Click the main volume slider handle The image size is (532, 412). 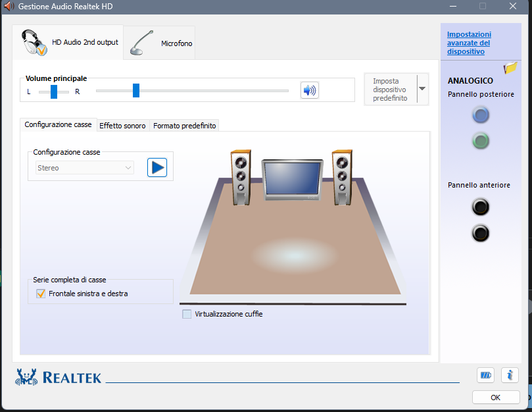(x=136, y=90)
